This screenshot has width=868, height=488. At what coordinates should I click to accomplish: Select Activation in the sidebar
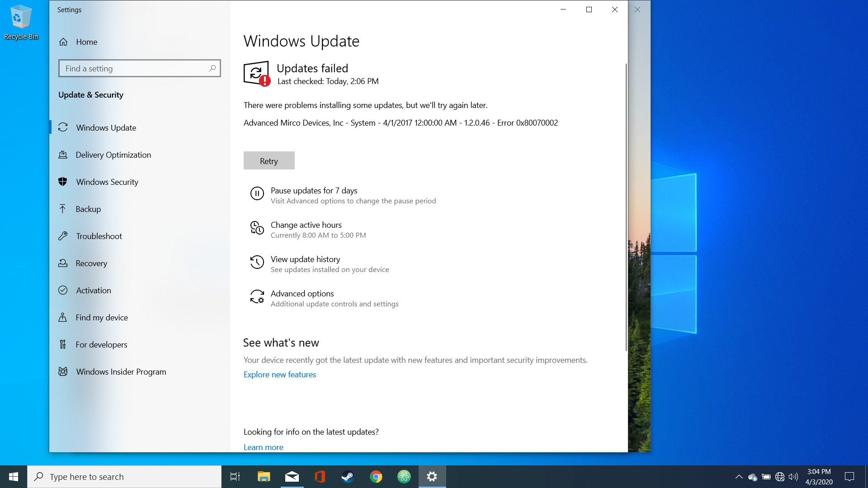(140, 290)
